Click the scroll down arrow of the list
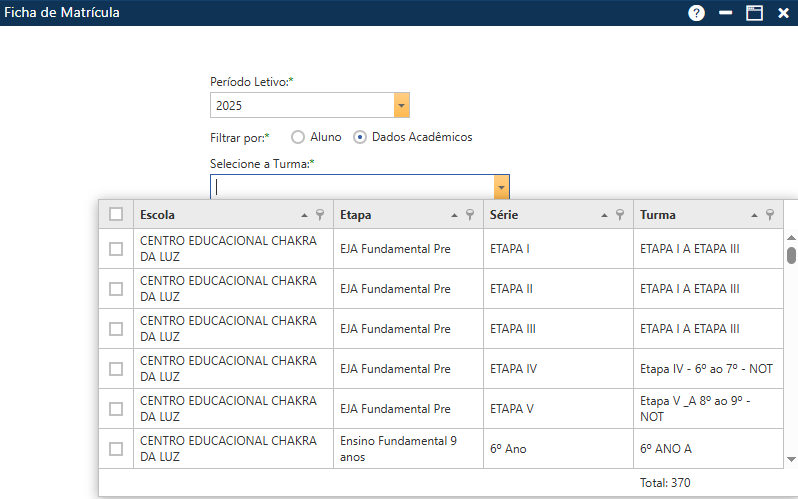The image size is (798, 499). 791,459
